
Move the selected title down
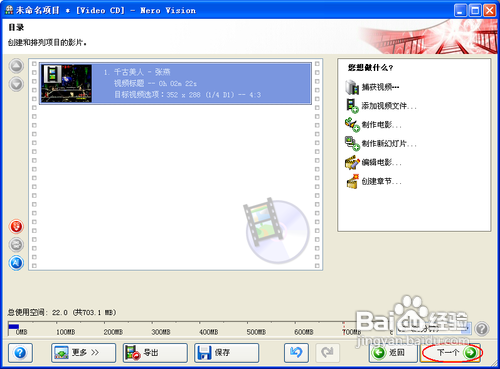(16, 84)
